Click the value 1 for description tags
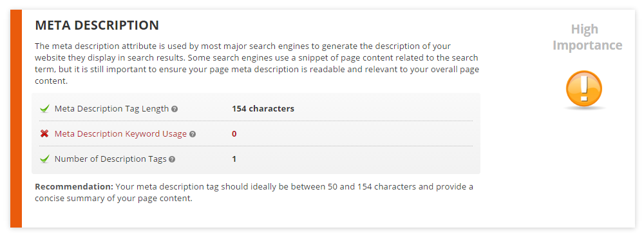Screen dimensions: 644x234 coord(234,159)
